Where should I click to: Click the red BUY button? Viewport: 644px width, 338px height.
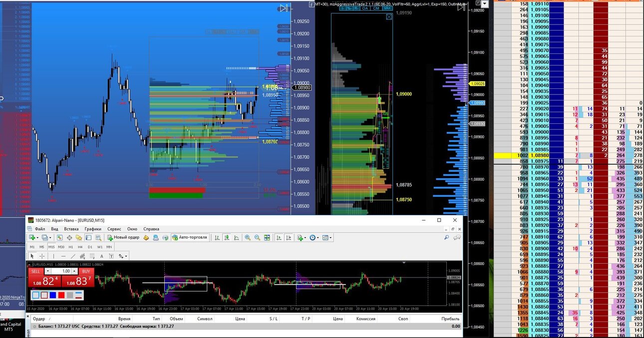[86, 271]
